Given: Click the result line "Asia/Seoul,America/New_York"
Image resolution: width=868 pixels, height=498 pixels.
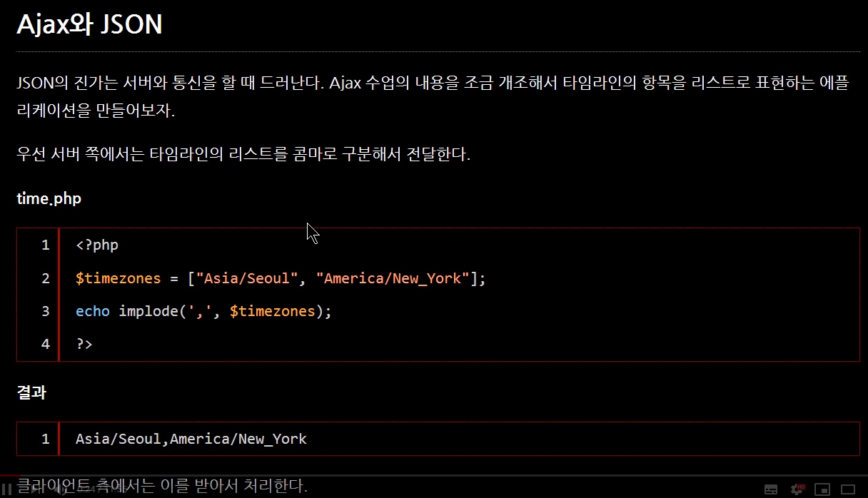Looking at the screenshot, I should click(x=191, y=439).
